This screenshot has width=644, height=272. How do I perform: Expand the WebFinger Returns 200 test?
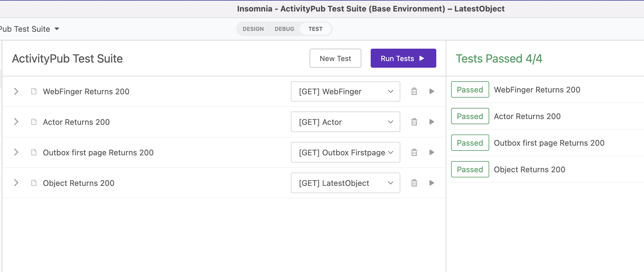point(16,91)
